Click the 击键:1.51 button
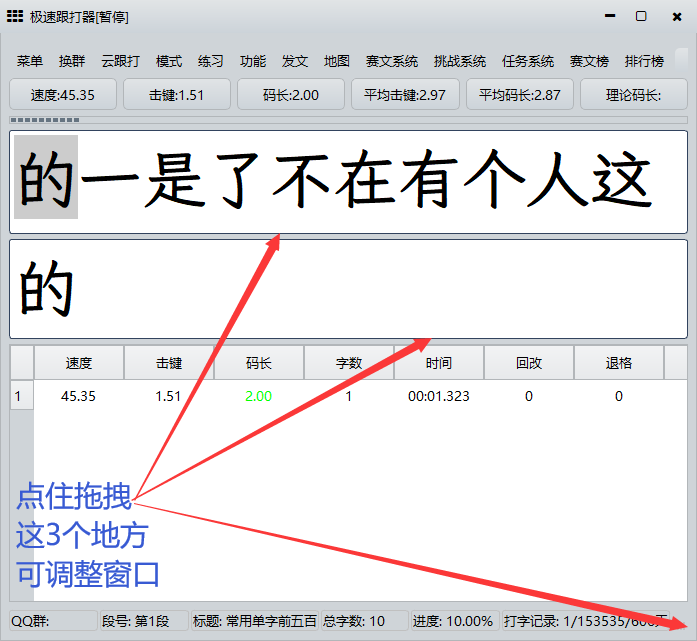 pos(177,95)
